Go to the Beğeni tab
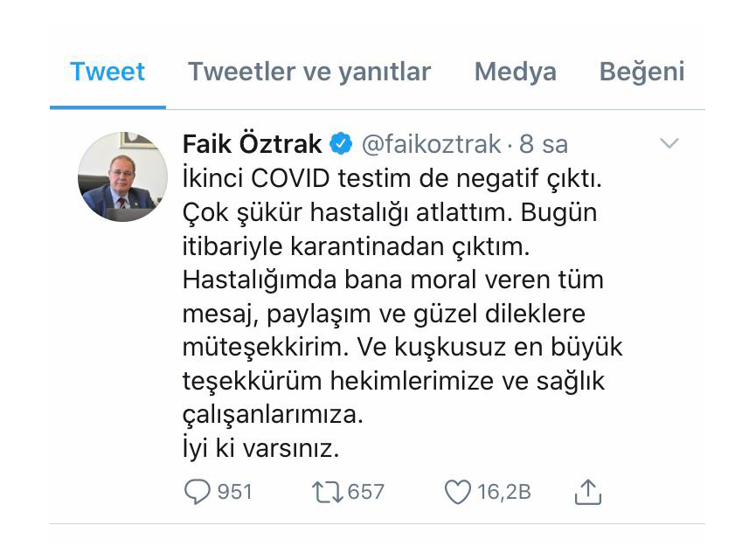 click(642, 72)
